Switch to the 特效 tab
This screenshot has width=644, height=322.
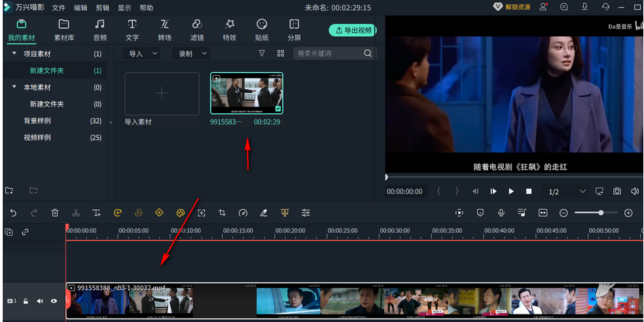click(x=230, y=30)
